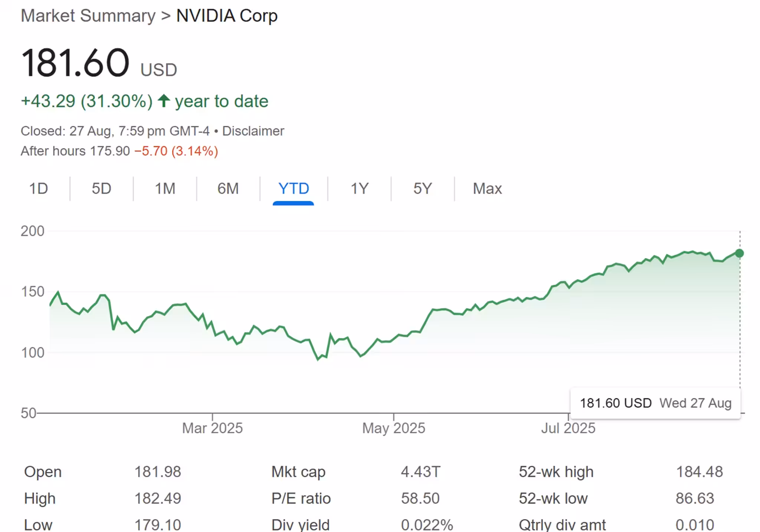Click the 181.60 USD chart tooltip
Image resolution: width=760 pixels, height=532 pixels.
click(x=655, y=403)
